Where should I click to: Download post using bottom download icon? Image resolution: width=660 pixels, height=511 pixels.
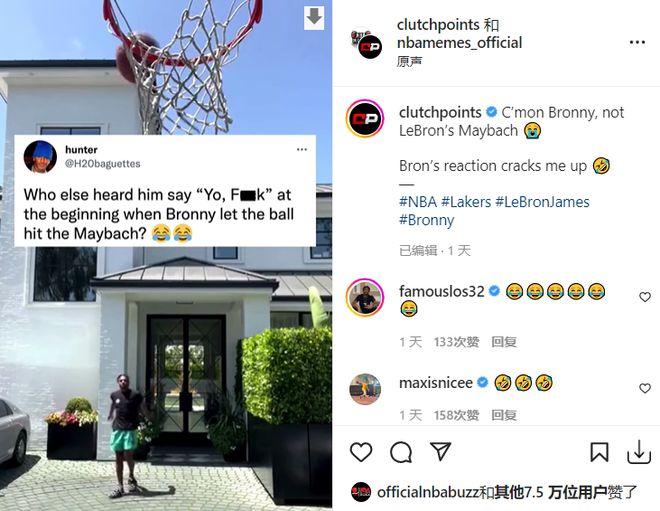point(639,452)
